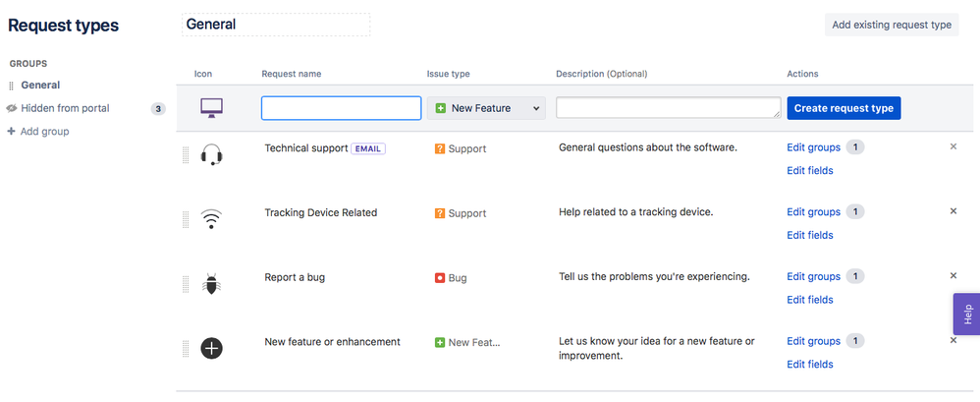Open the Issue type dropdown

pyautogui.click(x=486, y=108)
